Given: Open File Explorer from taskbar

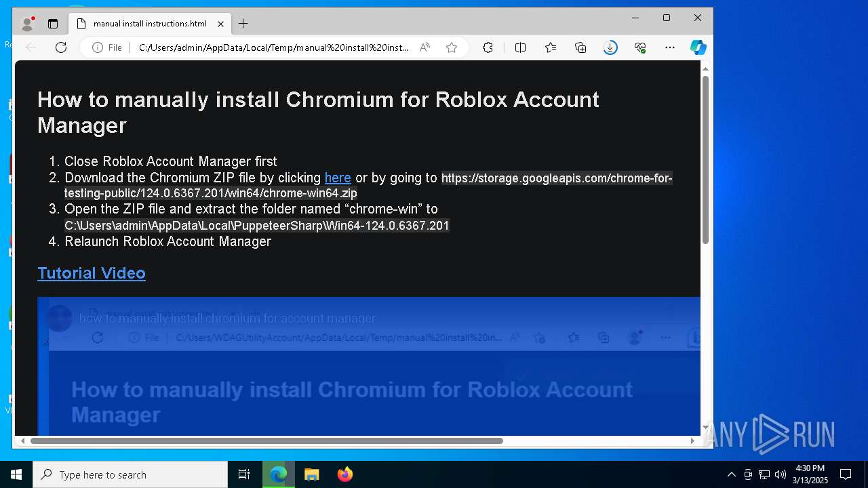Looking at the screenshot, I should [x=311, y=474].
